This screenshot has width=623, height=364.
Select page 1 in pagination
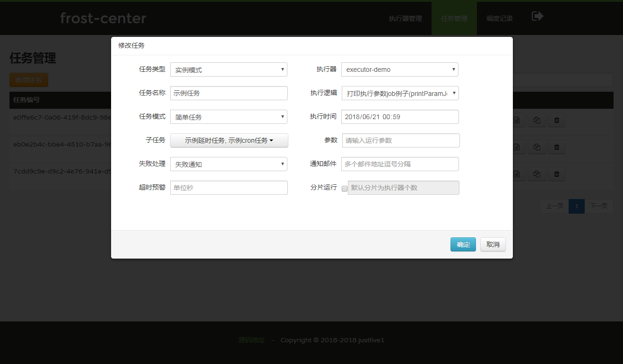click(x=577, y=206)
